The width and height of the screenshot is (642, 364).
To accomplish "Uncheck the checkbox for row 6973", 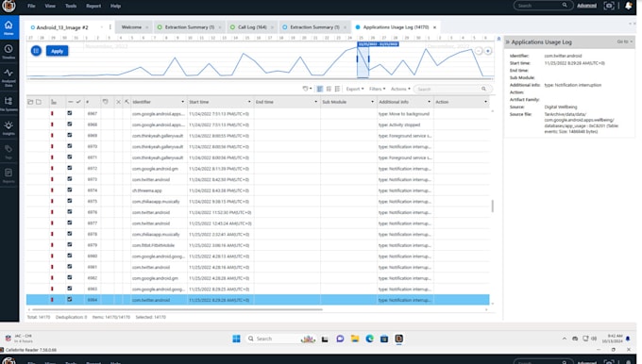I will tap(70, 179).
